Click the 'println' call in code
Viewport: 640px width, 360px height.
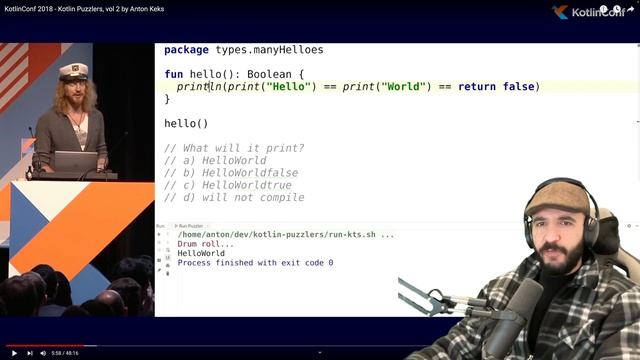click(199, 87)
